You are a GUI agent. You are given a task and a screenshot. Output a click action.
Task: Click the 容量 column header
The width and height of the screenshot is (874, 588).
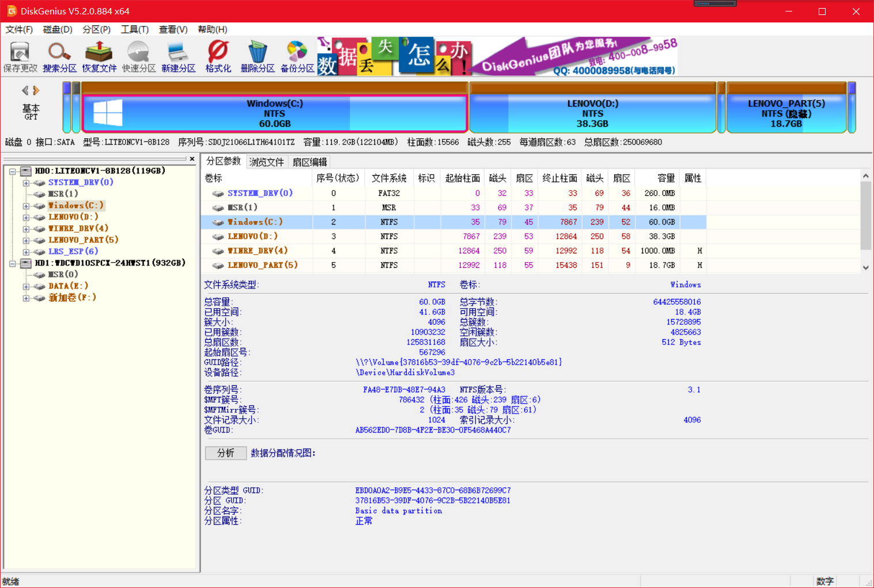click(656, 179)
